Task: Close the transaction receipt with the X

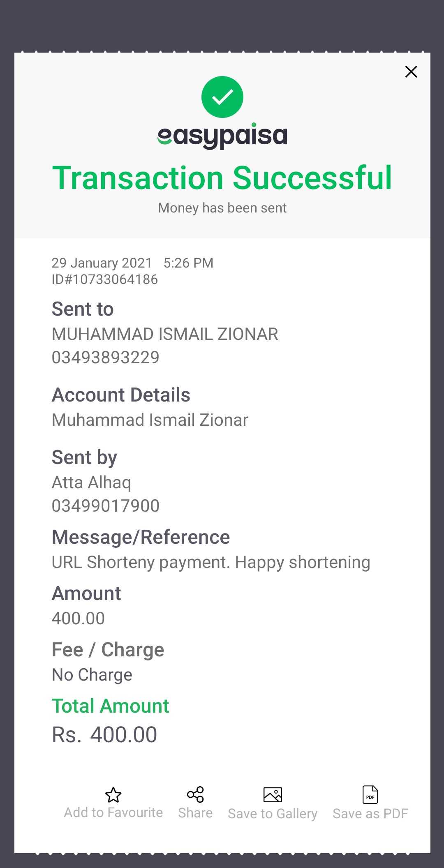Action: pyautogui.click(x=411, y=72)
